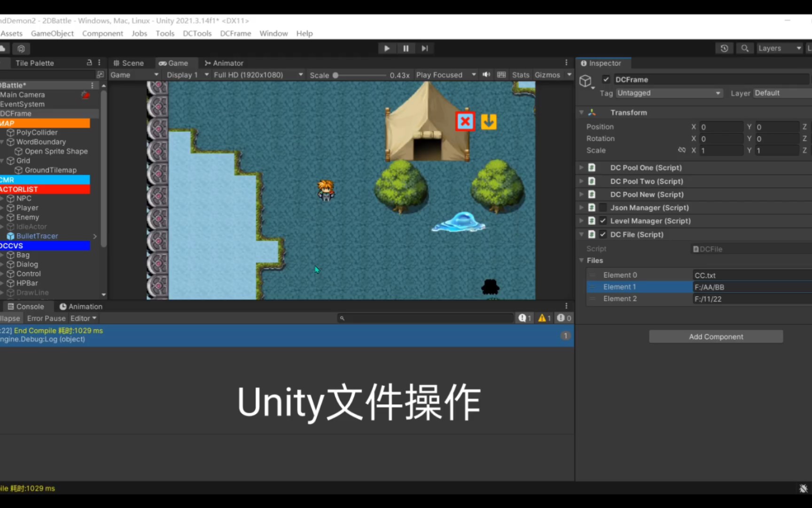Click the Add Component button
Screen dimensions: 812x508
(x=716, y=336)
